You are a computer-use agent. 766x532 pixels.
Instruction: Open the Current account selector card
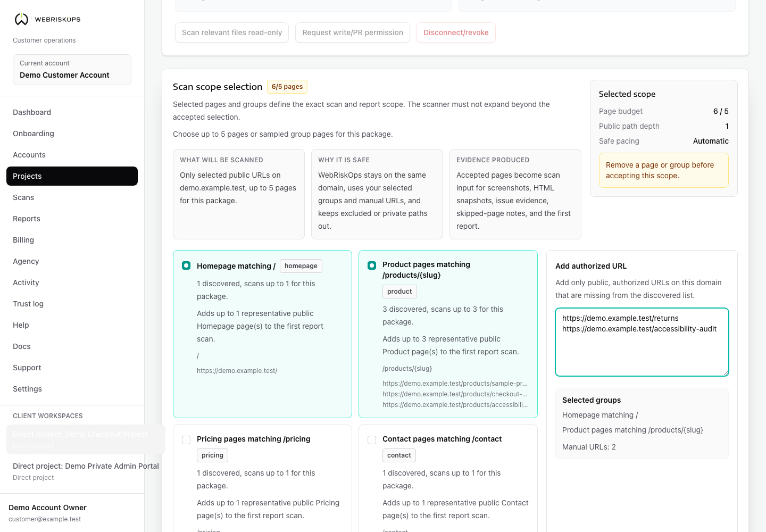pos(72,70)
